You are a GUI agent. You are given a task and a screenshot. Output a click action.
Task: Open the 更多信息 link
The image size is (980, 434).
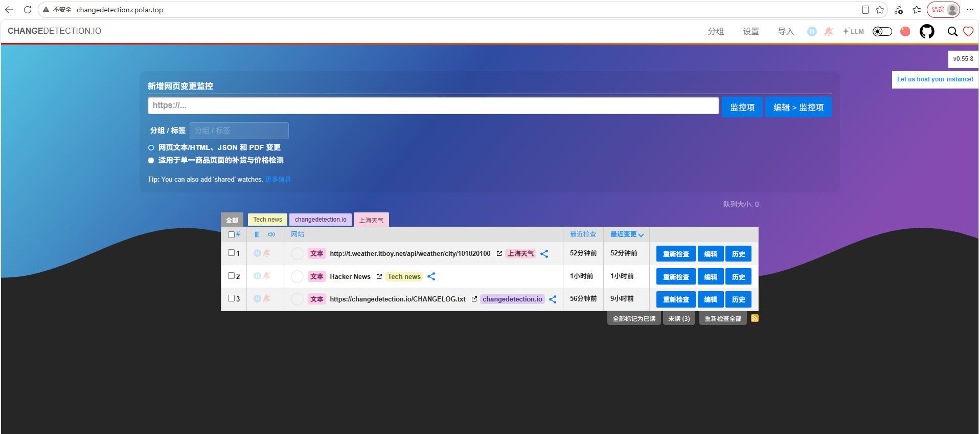278,180
